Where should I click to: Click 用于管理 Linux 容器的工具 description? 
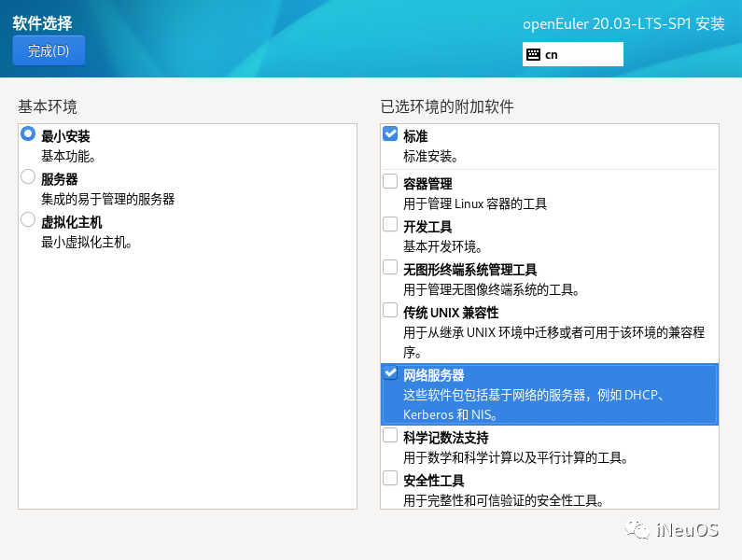coord(475,204)
